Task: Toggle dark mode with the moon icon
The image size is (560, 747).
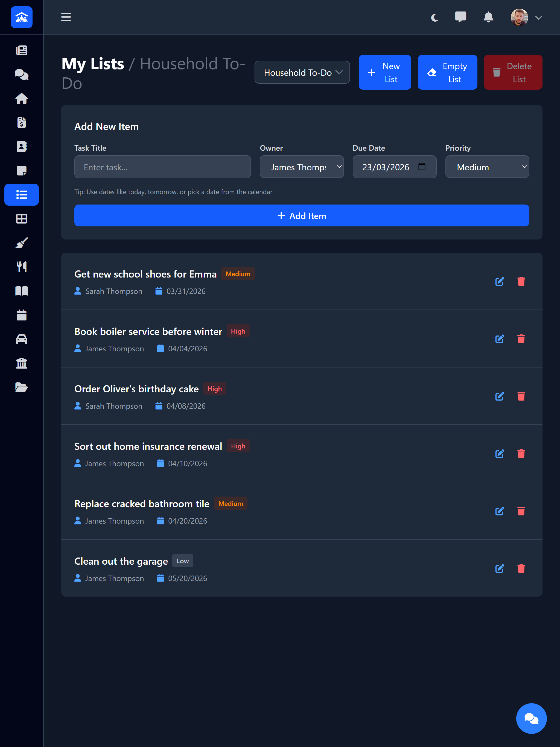Action: [434, 17]
